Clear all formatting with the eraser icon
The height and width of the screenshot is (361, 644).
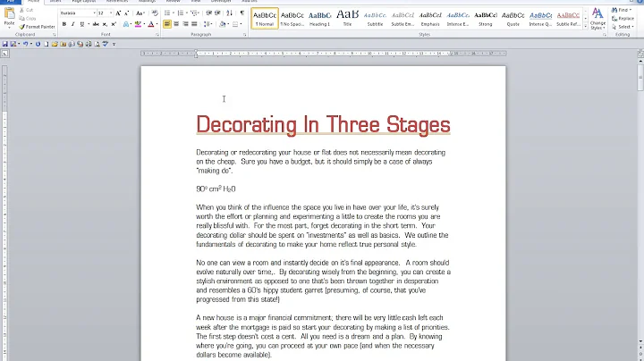[x=155, y=13]
